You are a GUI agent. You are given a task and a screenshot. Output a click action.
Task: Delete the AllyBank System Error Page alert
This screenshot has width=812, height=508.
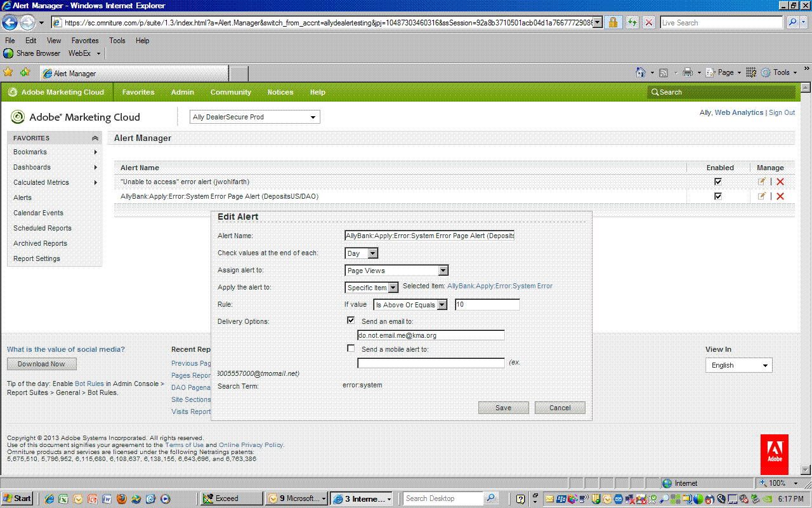click(780, 196)
